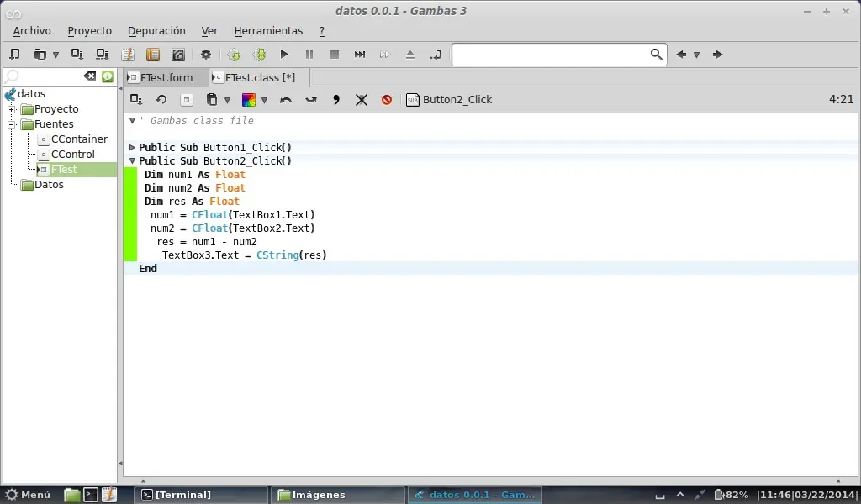Switch to the Terminal taskbar window
Image resolution: width=861 pixels, height=504 pixels.
point(200,495)
